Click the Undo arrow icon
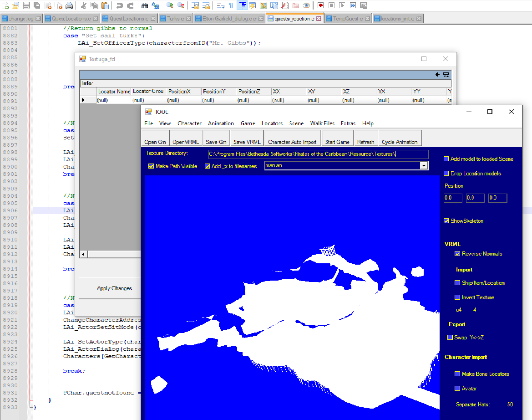 [119, 5]
